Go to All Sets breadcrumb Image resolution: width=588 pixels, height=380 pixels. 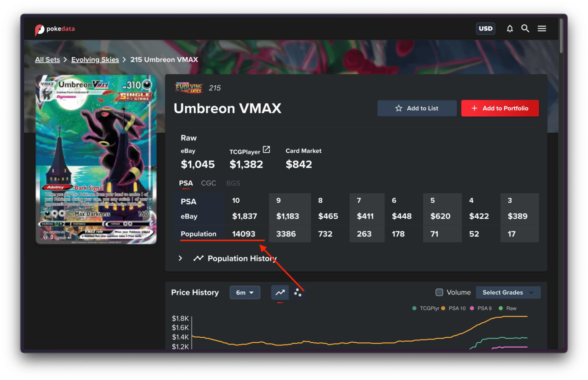(47, 60)
